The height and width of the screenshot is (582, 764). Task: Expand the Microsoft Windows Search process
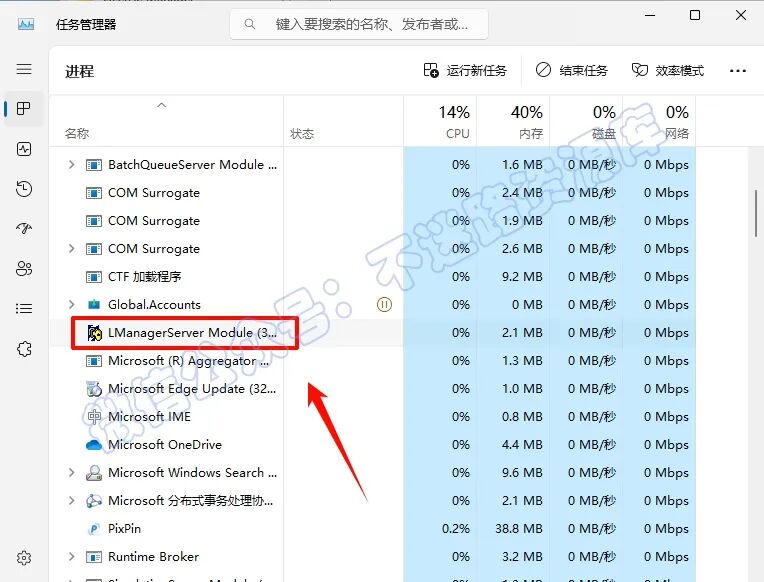point(72,473)
